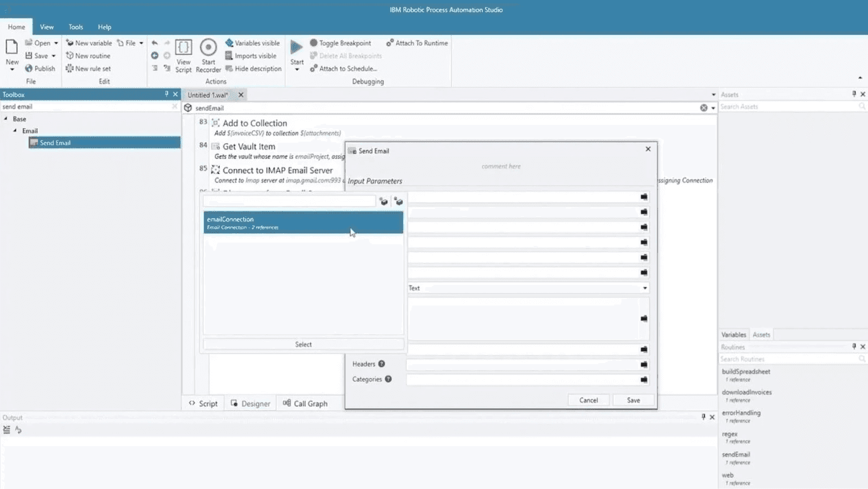Image resolution: width=868 pixels, height=489 pixels.
Task: Toggle Variables visible option
Action: click(x=253, y=42)
